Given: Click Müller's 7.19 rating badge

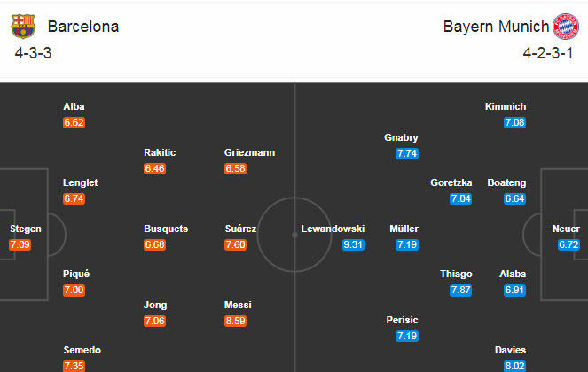Looking at the screenshot, I should [407, 244].
